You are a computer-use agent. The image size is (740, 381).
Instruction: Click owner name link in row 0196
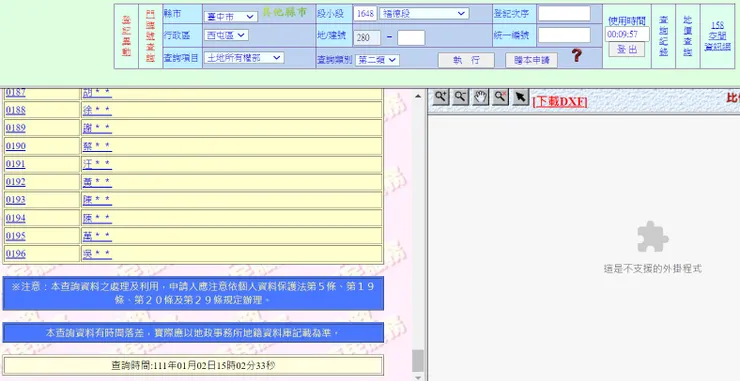[97, 254]
